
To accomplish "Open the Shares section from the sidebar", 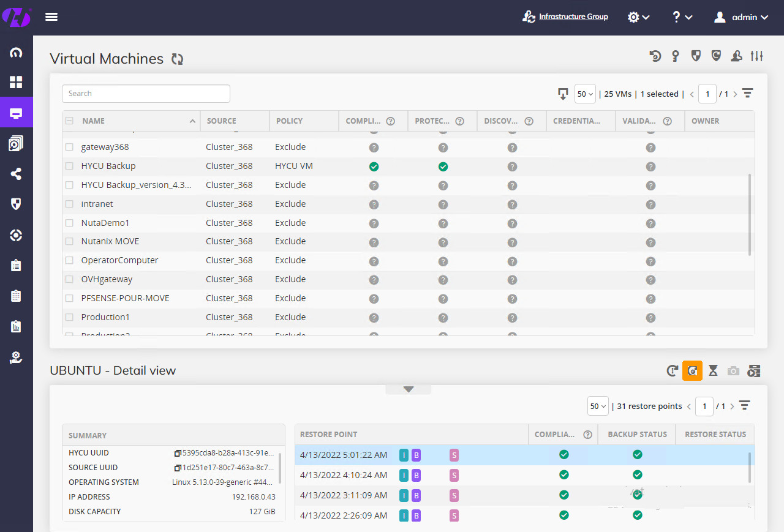I will 17,173.
